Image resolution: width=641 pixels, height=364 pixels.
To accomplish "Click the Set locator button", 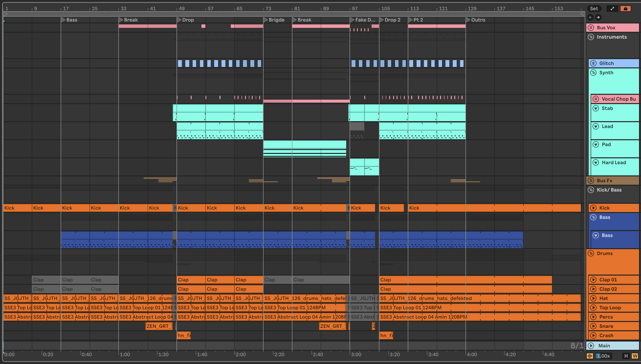I will click(x=594, y=9).
